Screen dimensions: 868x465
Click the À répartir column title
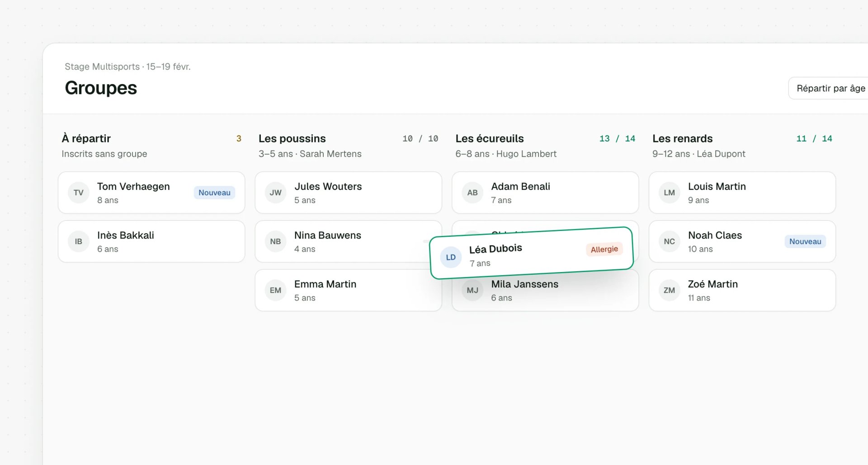click(x=86, y=138)
